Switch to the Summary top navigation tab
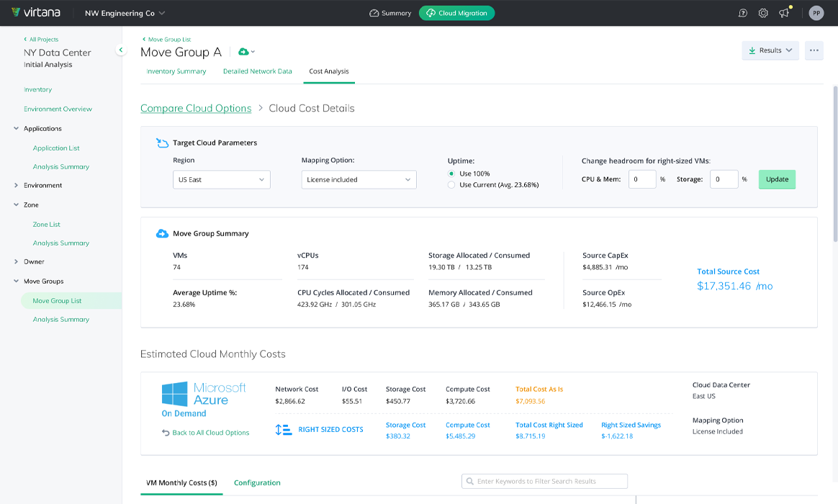The image size is (838, 504). pos(390,13)
